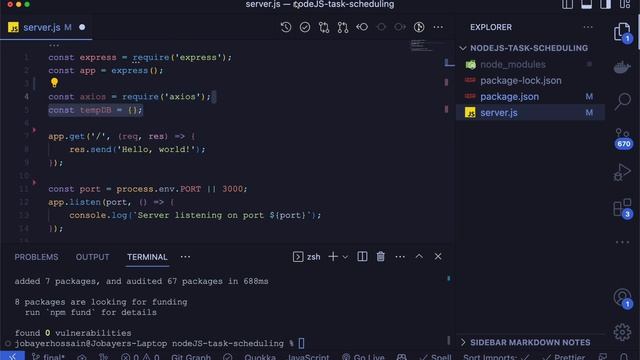The height and width of the screenshot is (360, 640).
Task: Open errors and warnings count status item
Action: [140, 357]
